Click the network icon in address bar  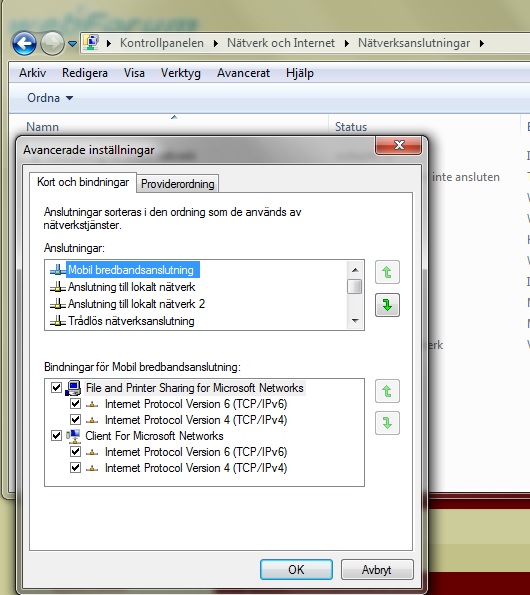pyautogui.click(x=91, y=43)
